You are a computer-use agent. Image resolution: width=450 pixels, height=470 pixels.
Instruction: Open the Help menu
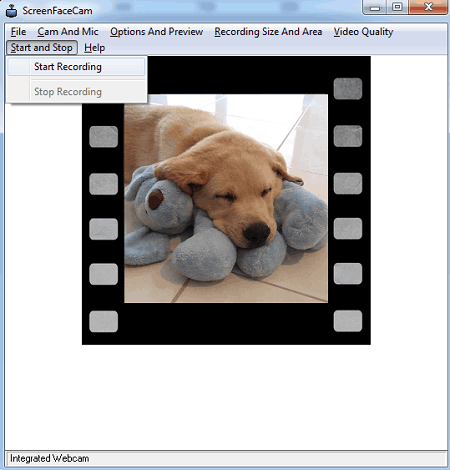pos(94,48)
